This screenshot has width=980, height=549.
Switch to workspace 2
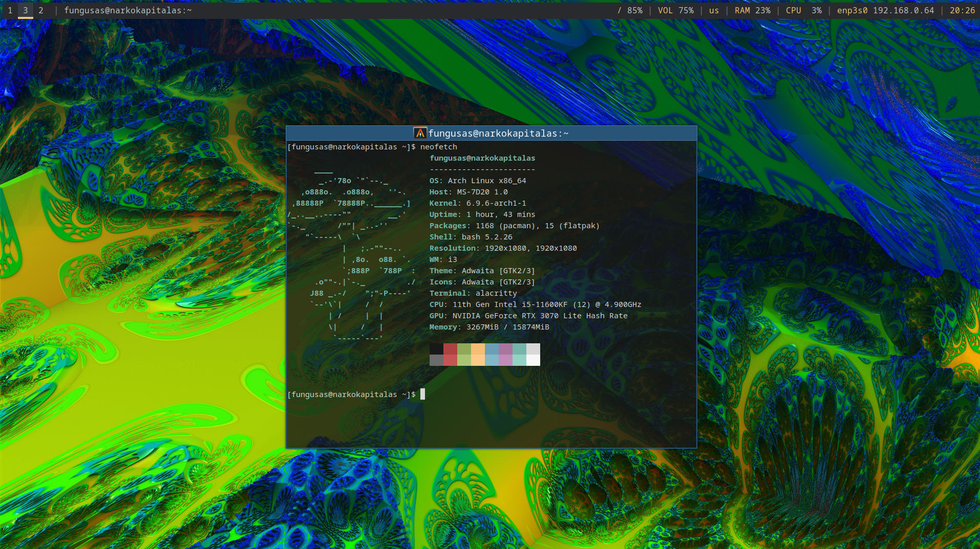coord(41,10)
